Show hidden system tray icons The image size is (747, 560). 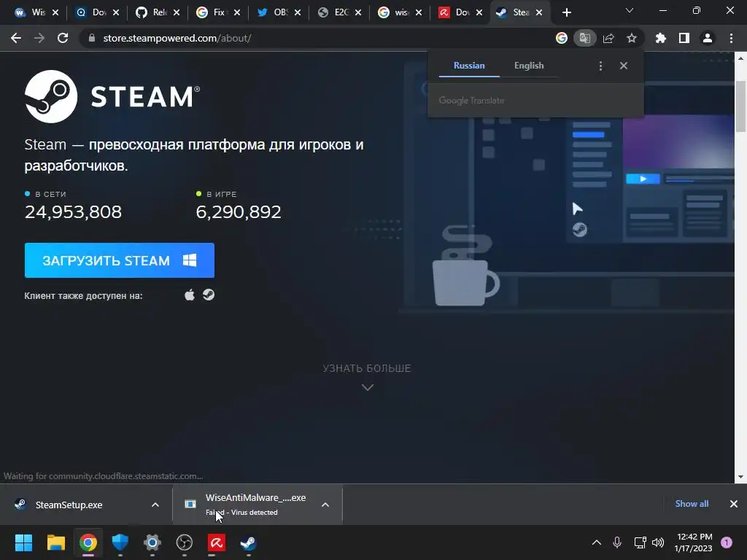(597, 542)
